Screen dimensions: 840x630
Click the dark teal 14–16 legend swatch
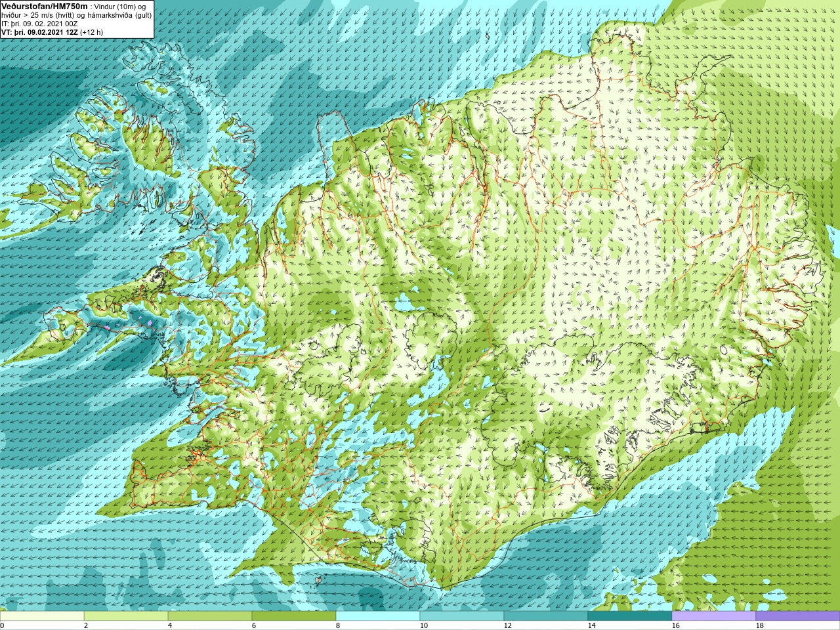[630, 616]
